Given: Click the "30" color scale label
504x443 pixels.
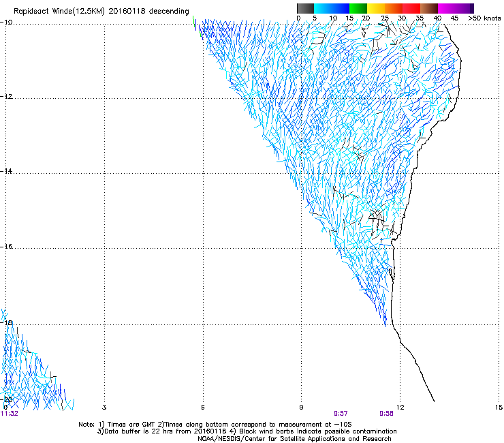Looking at the screenshot, I should coord(402,18).
